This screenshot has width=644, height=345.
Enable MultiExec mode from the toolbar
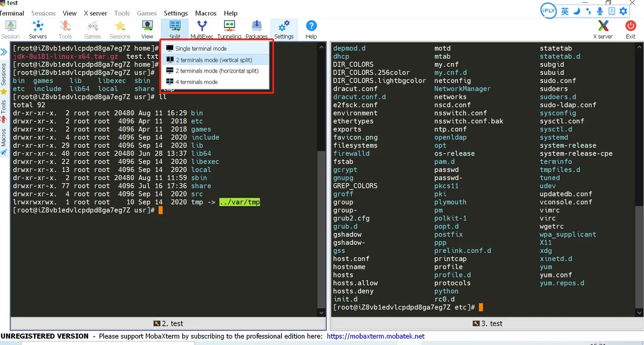pyautogui.click(x=202, y=29)
